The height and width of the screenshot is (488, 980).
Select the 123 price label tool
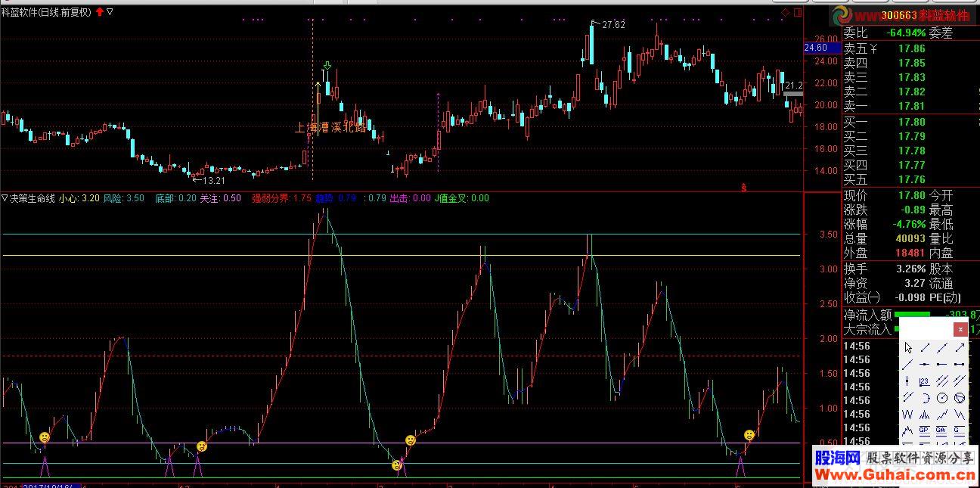click(x=924, y=381)
